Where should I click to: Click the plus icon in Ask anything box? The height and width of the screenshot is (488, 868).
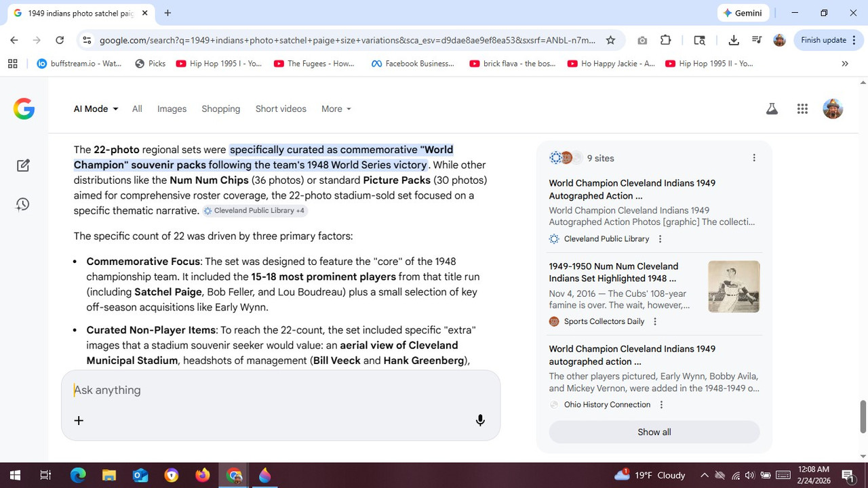click(x=79, y=420)
